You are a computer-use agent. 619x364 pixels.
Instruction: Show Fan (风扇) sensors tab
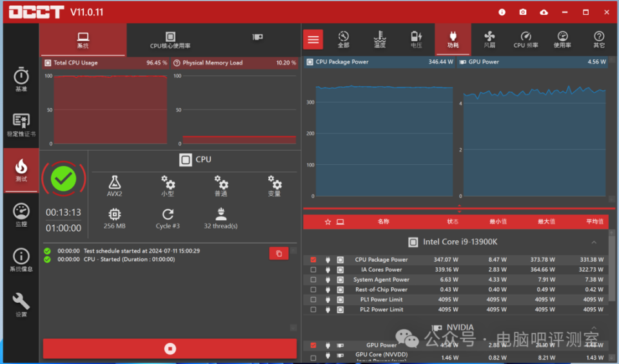tap(489, 39)
